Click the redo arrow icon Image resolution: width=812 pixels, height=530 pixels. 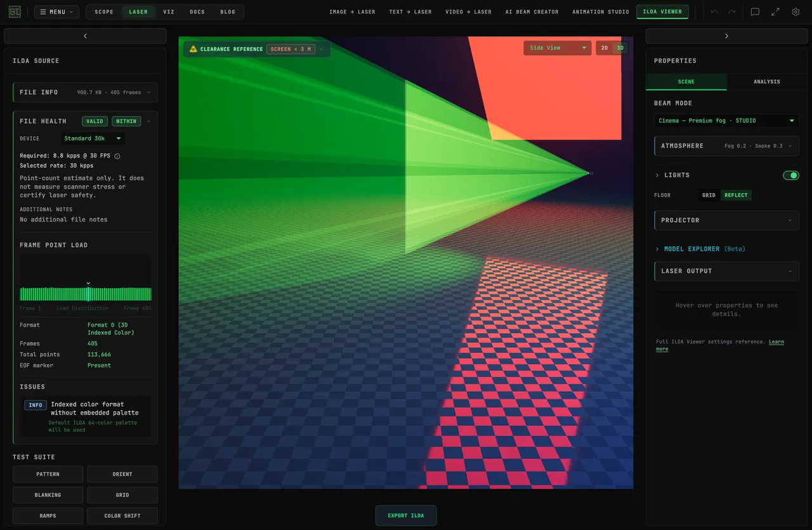(731, 11)
